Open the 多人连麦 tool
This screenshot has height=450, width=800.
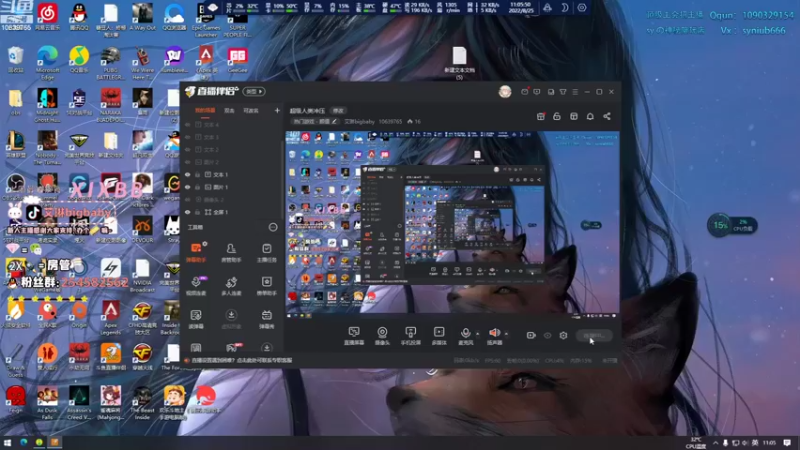pos(231,286)
